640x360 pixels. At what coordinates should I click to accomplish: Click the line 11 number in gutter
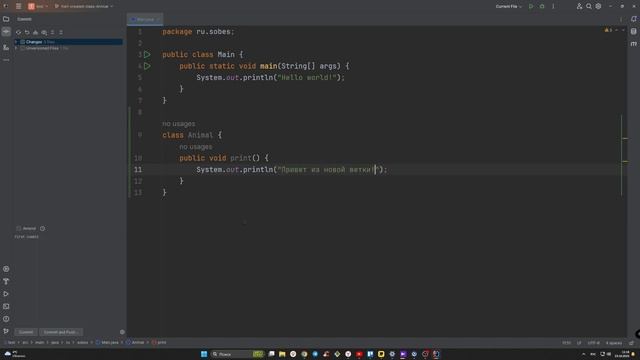pos(138,169)
